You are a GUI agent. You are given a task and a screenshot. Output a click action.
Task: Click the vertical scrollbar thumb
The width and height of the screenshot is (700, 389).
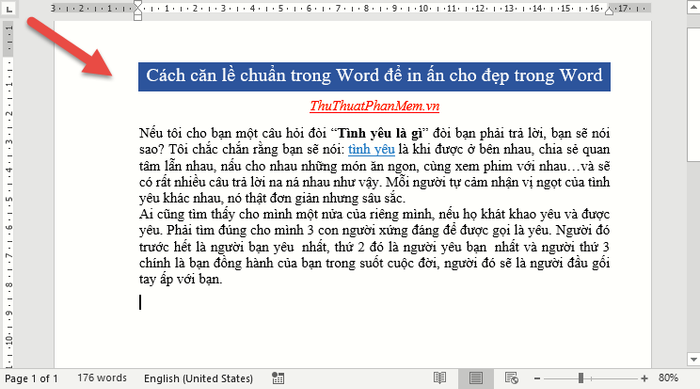click(x=693, y=94)
